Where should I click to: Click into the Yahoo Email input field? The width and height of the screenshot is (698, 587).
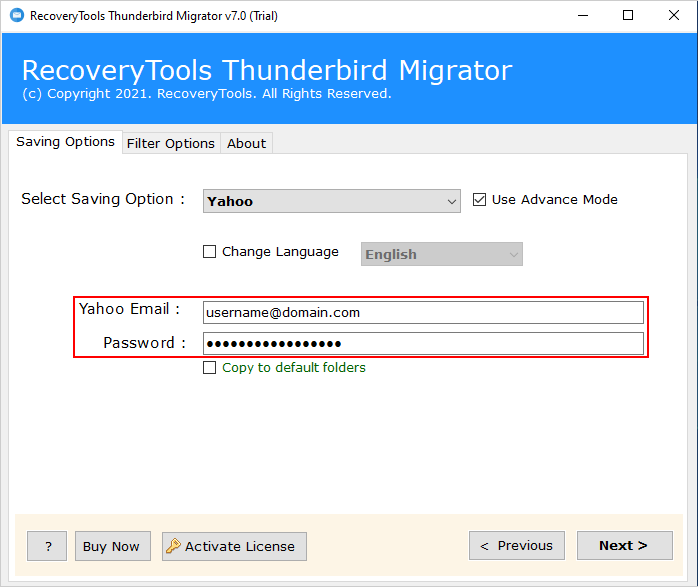click(x=423, y=312)
